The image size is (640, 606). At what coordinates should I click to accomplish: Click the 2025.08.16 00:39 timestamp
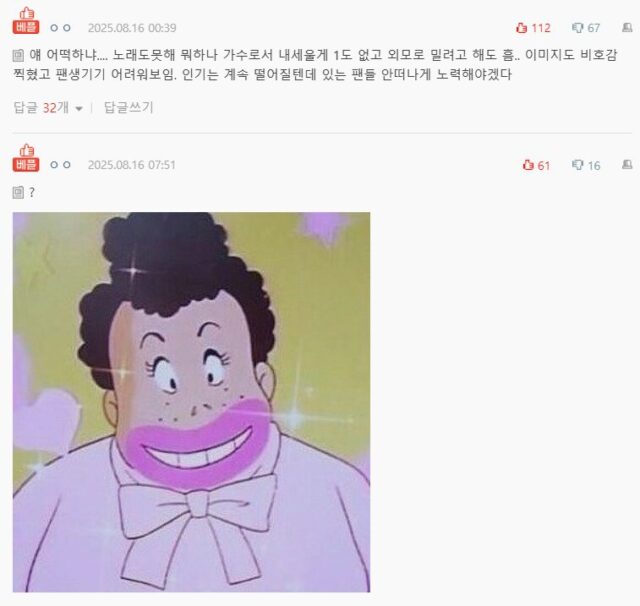click(x=132, y=28)
